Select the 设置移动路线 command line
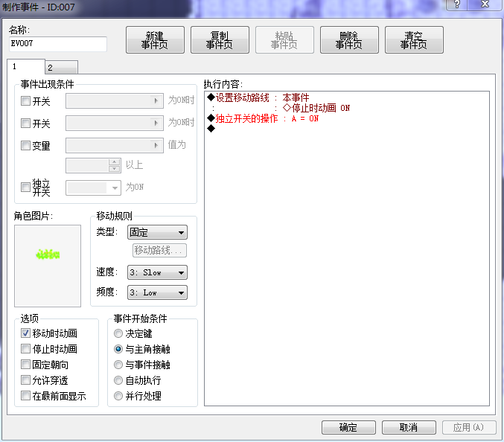The image size is (504, 442). pyautogui.click(x=347, y=97)
